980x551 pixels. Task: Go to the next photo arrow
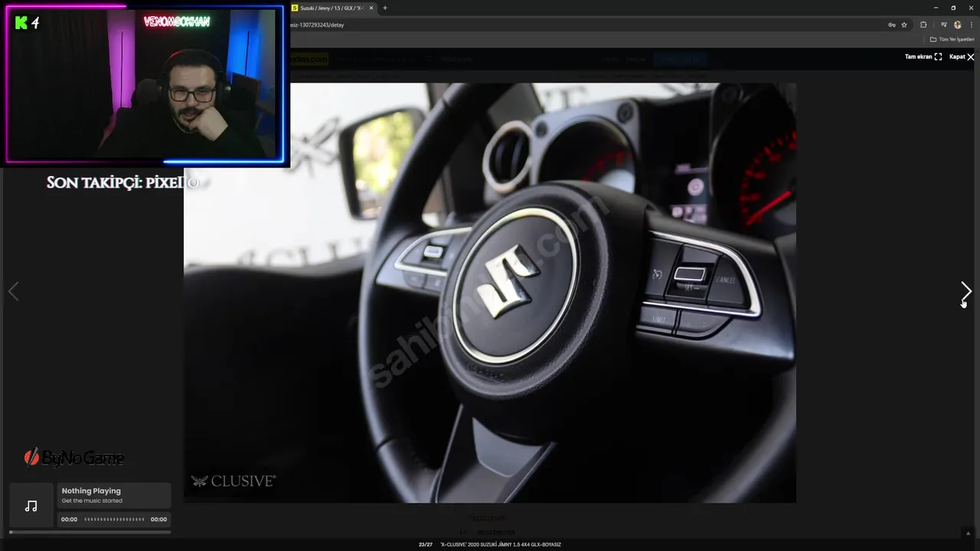(965, 292)
